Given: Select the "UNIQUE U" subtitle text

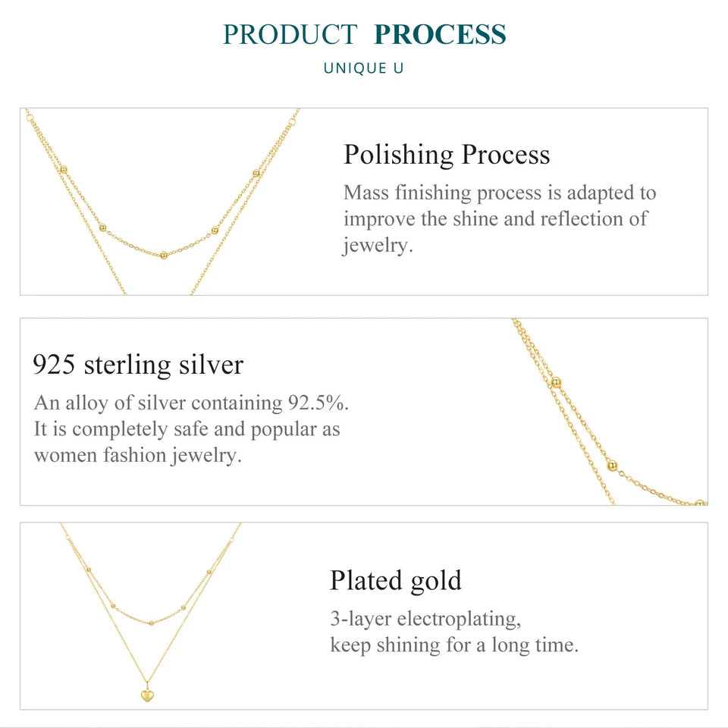Looking at the screenshot, I should (364, 68).
